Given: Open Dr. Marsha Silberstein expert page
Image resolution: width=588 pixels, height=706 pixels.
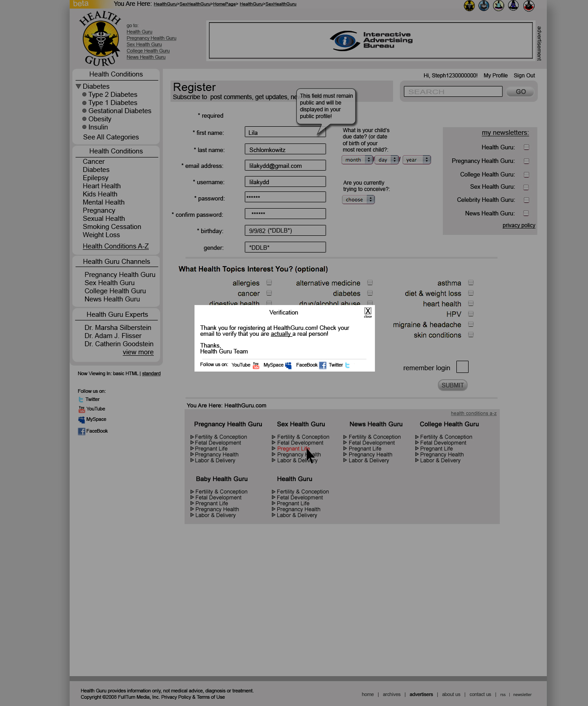Looking at the screenshot, I should pyautogui.click(x=118, y=327).
